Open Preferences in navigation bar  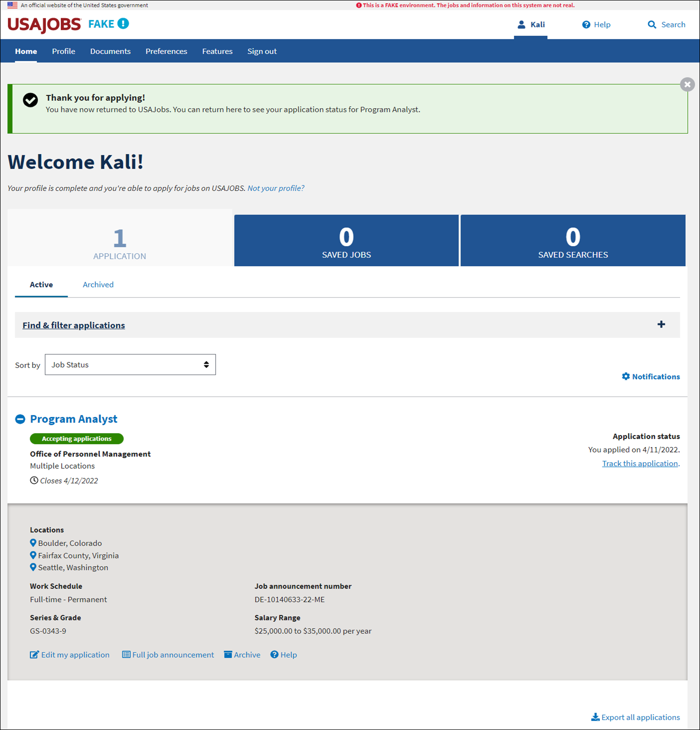pos(166,51)
